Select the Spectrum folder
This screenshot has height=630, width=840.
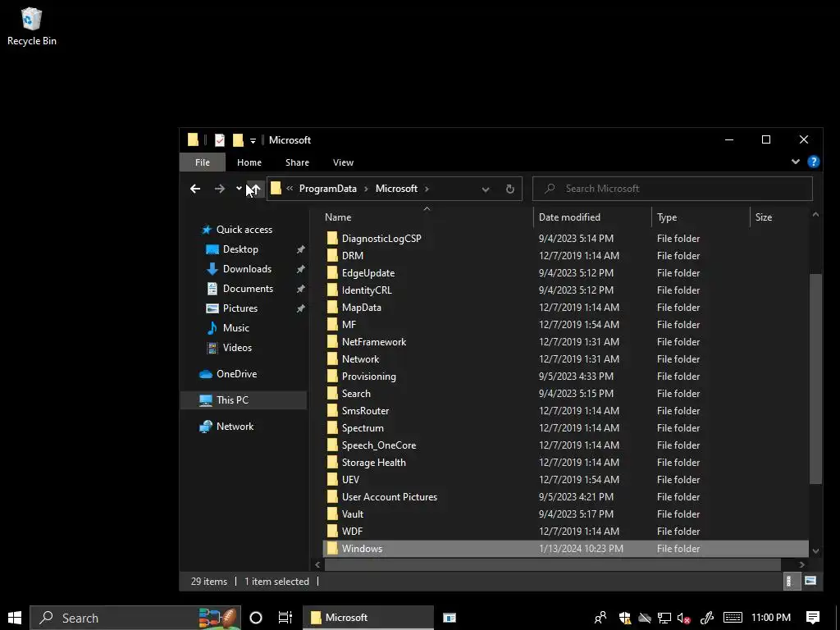pyautogui.click(x=363, y=428)
